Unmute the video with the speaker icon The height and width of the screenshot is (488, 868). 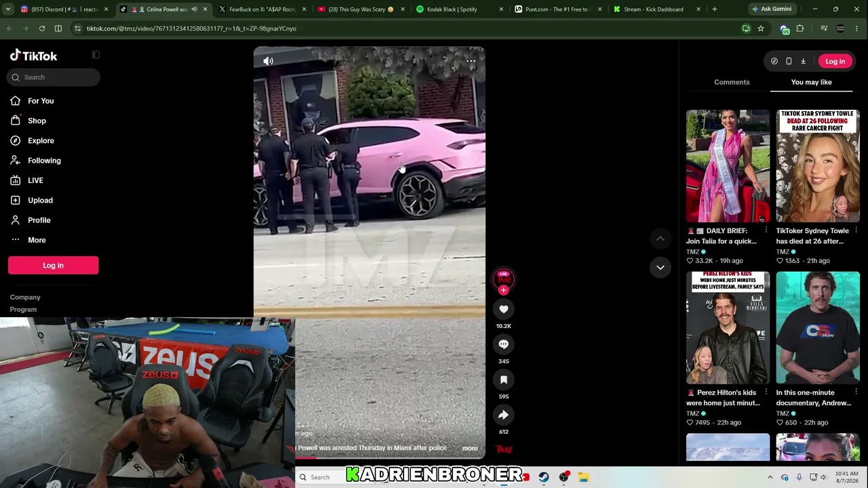[x=269, y=61]
